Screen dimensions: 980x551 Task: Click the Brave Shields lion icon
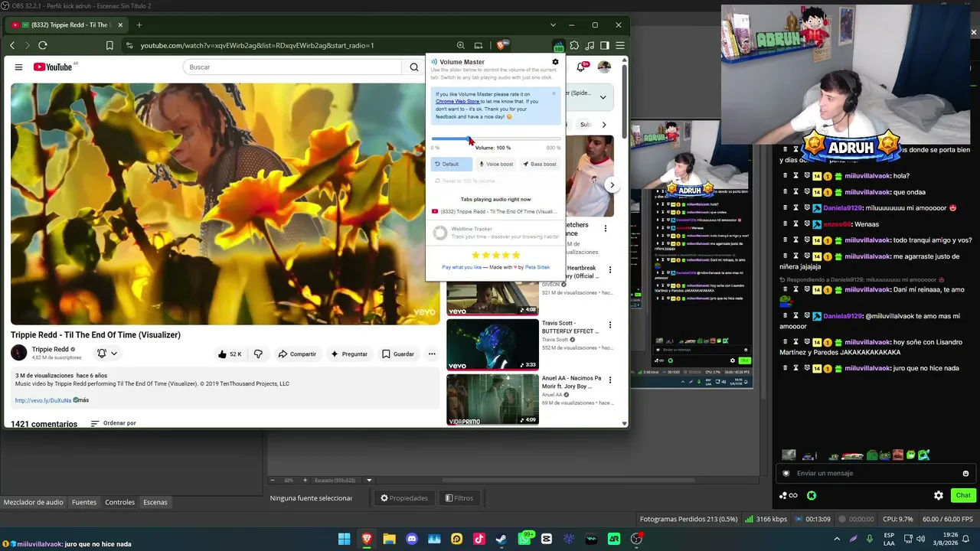pyautogui.click(x=501, y=45)
